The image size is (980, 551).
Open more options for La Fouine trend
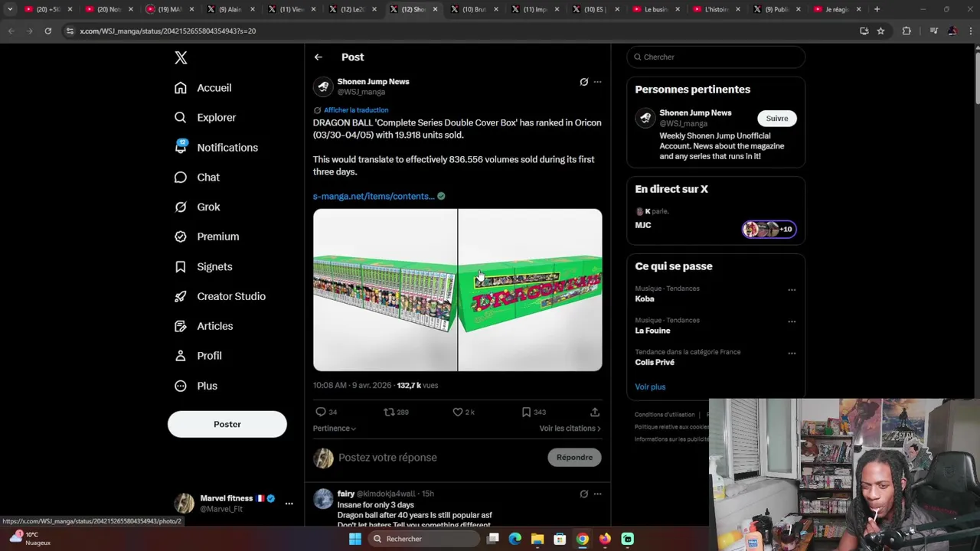pos(792,322)
